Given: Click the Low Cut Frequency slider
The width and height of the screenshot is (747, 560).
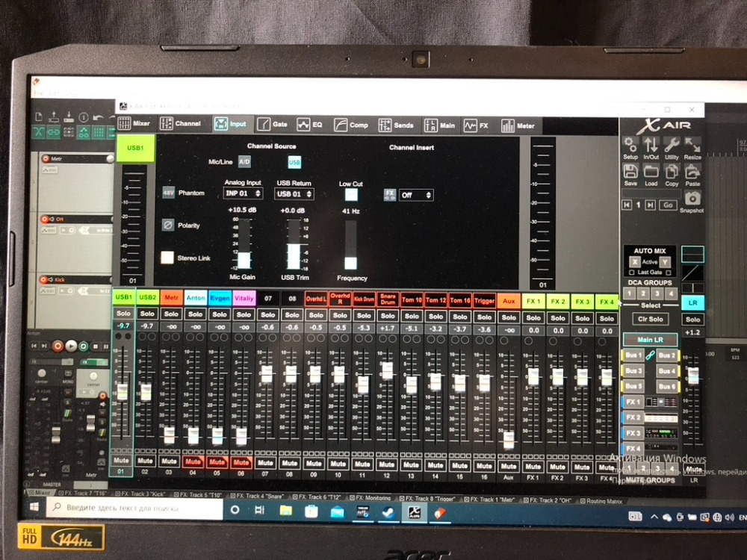Looking at the screenshot, I should point(350,245).
